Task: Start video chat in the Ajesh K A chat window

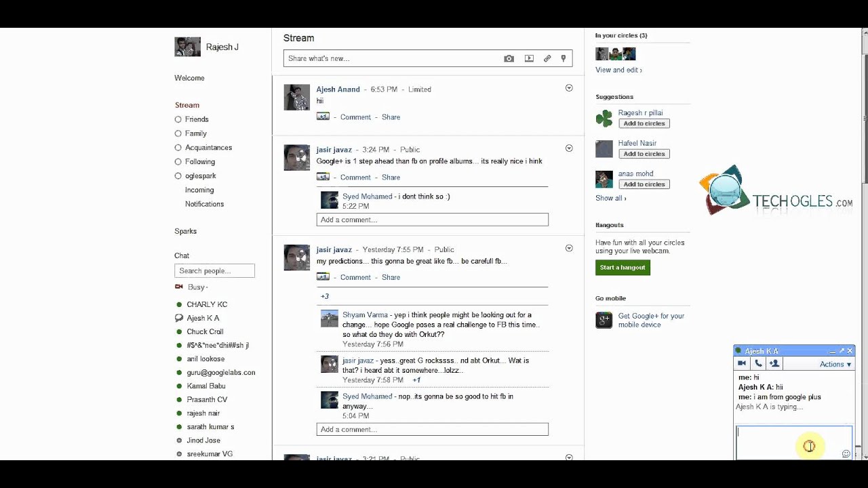Action: click(742, 364)
